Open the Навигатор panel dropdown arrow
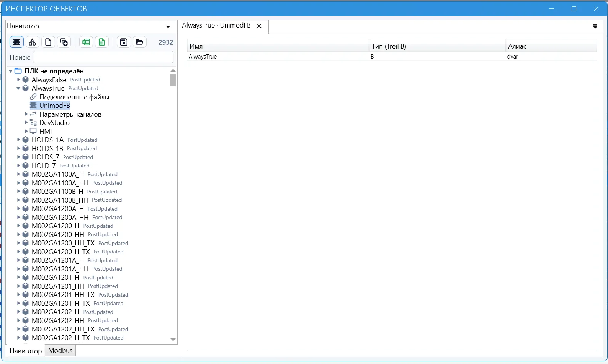Screen dimensions: 608x364 click(x=168, y=26)
